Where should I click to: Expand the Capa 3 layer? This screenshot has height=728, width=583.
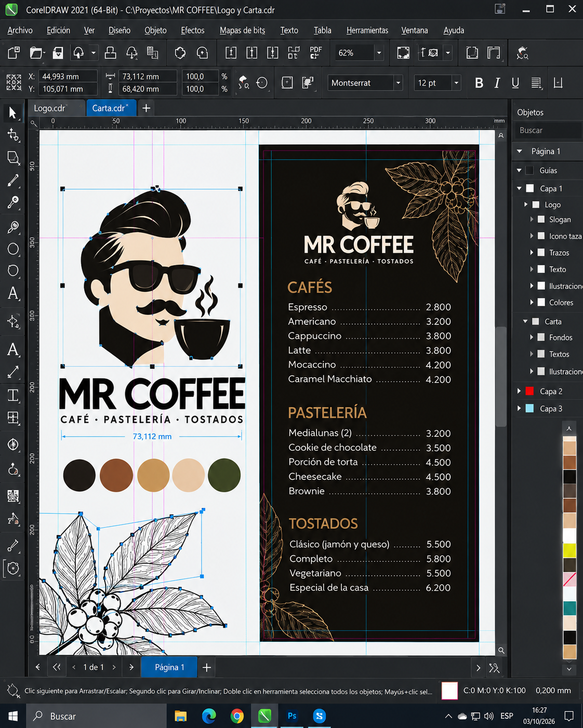519,409
